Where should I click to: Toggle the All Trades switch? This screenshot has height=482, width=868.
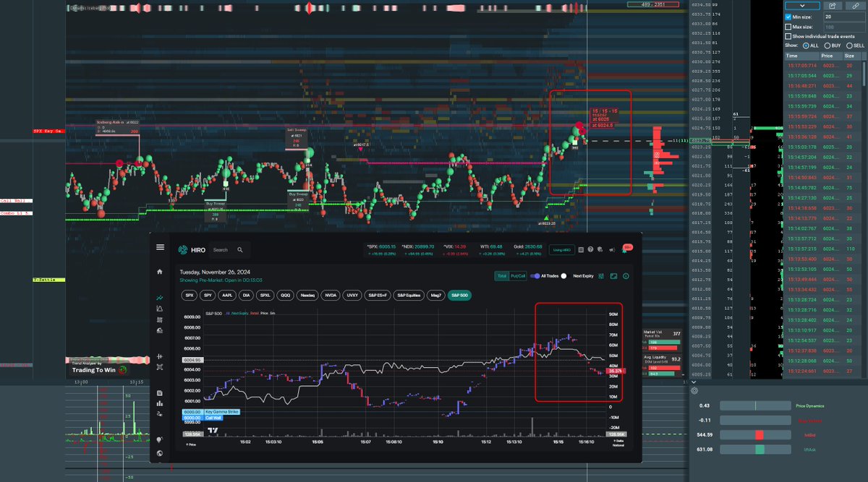click(x=536, y=276)
